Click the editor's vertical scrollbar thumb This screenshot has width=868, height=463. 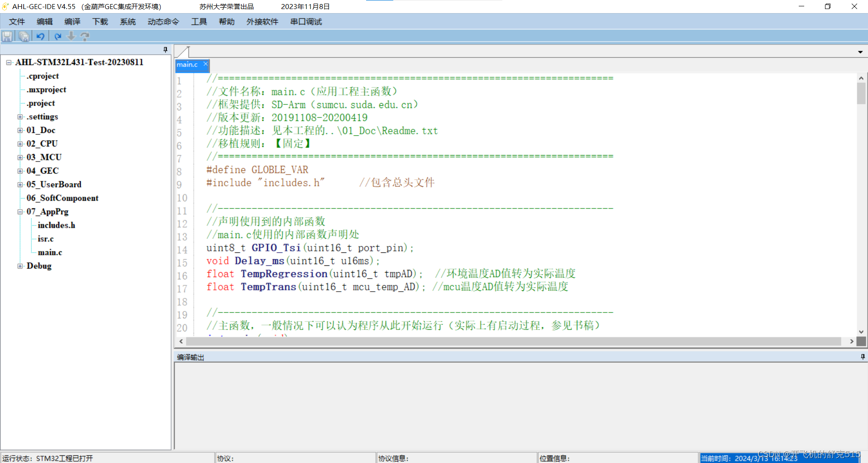(x=861, y=94)
